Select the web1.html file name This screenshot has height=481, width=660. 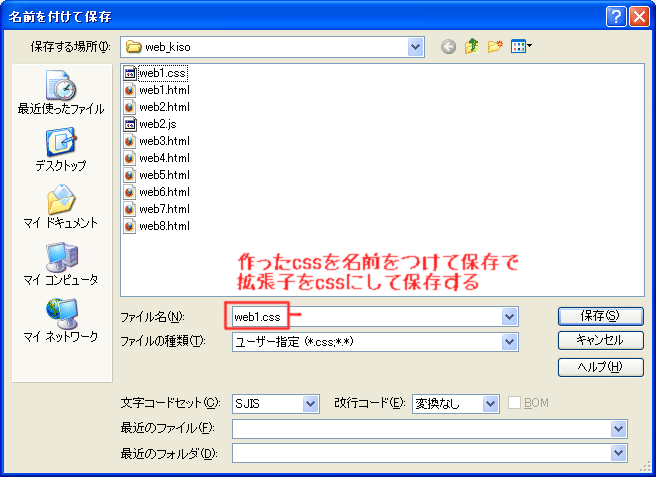[165, 90]
